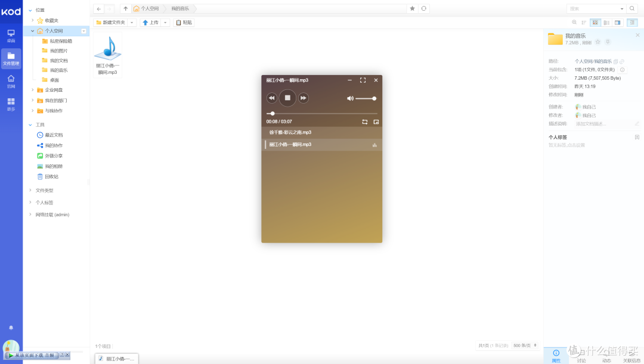This screenshot has height=364, width=644.
Task: Click the info icon beside 当前包含
Action: [x=622, y=70]
